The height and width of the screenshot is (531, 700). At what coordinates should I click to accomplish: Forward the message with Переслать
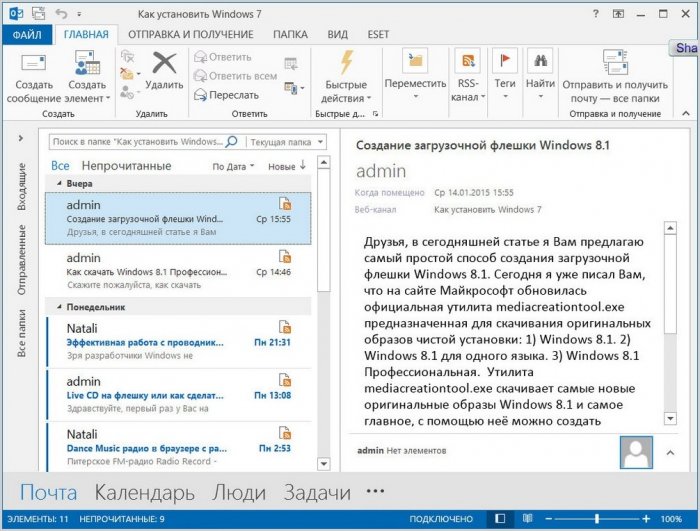pos(226,95)
